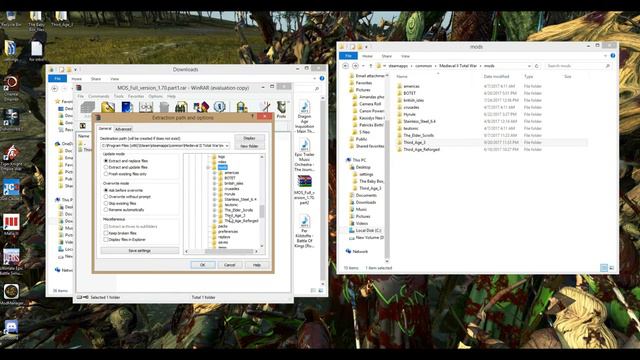Click the Info icon in WinRAR toolbar

pos(220,108)
